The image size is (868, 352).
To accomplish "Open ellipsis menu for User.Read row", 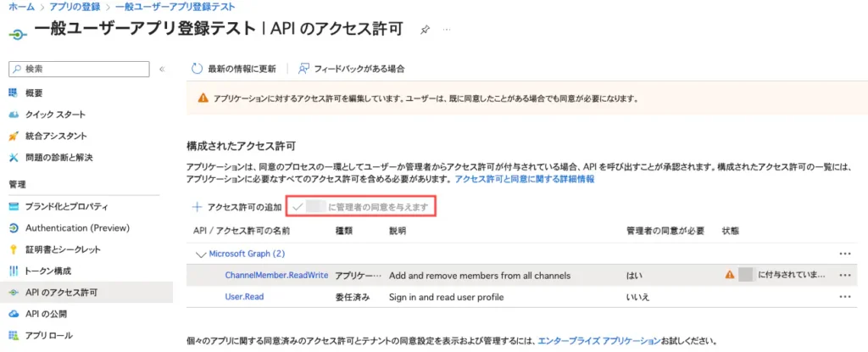I will (844, 297).
